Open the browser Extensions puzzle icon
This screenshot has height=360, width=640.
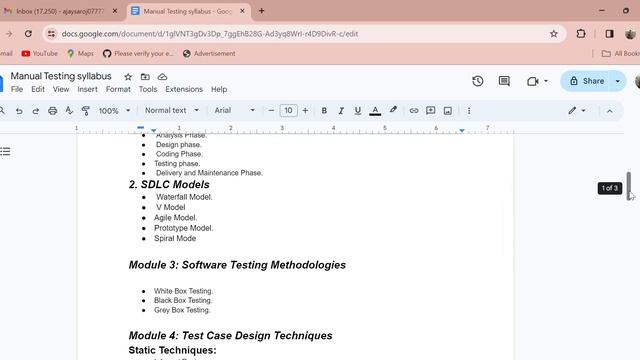tap(581, 34)
